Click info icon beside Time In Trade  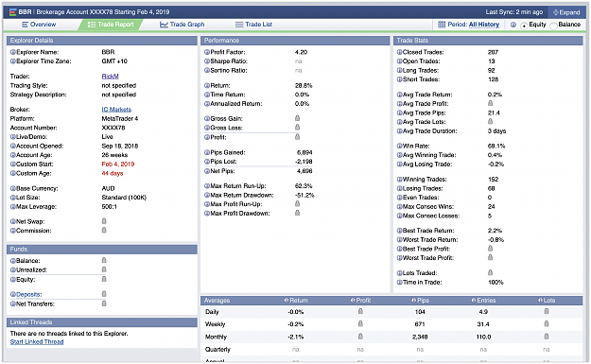click(x=400, y=283)
